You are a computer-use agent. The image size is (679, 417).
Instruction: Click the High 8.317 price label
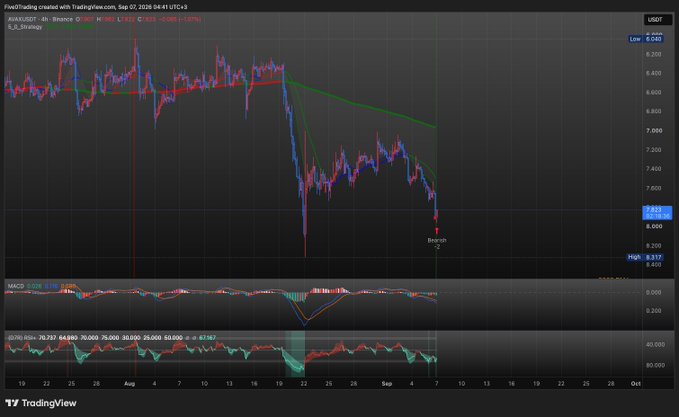(645, 257)
